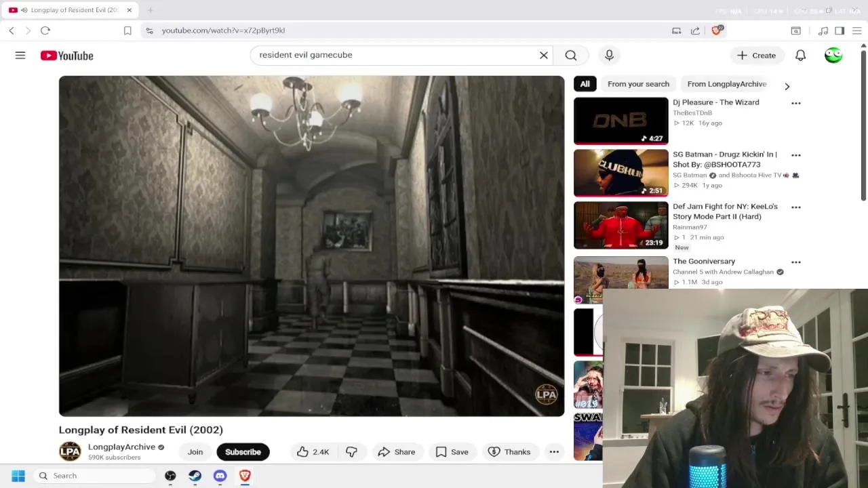This screenshot has height=488, width=868.
Task: Open Brave browser from the taskbar
Action: coord(245,476)
